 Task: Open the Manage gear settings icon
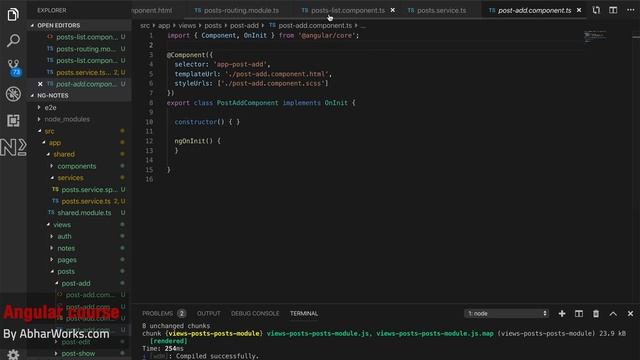tap(13, 354)
